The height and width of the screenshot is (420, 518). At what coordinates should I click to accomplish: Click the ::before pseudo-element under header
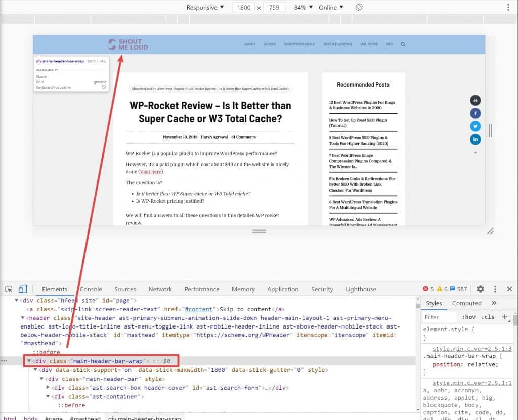47,352
